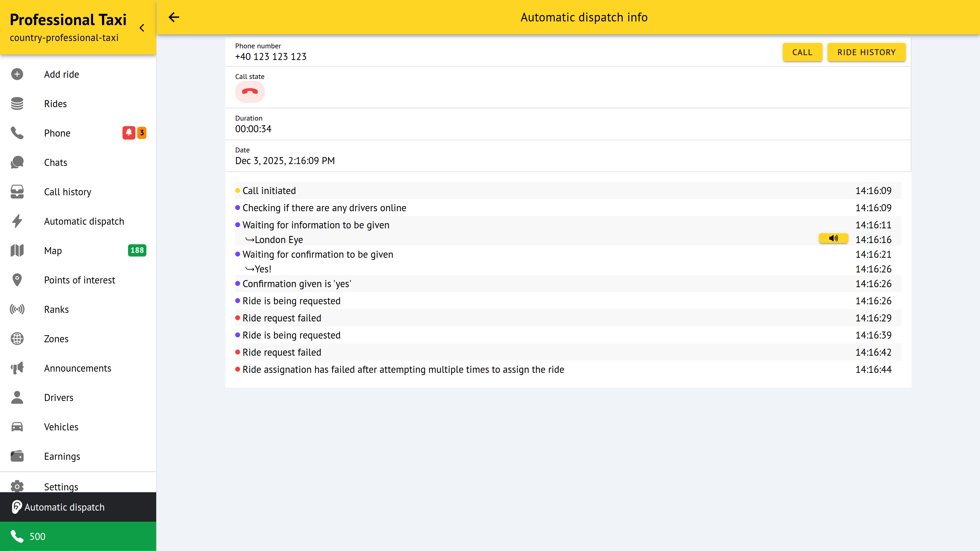Play the London Eye audio recording
Image resolution: width=980 pixels, height=551 pixels.
833,238
